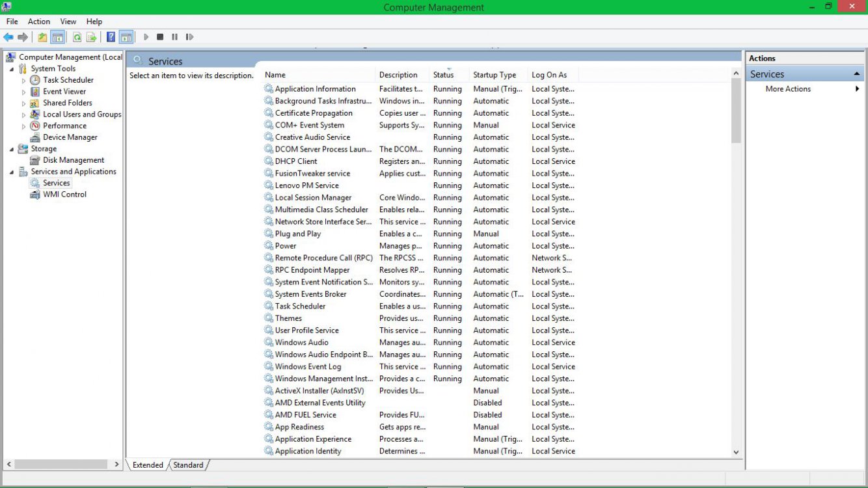Click the Back arrow in the toolbar
Image resolution: width=868 pixels, height=488 pixels.
click(x=8, y=37)
